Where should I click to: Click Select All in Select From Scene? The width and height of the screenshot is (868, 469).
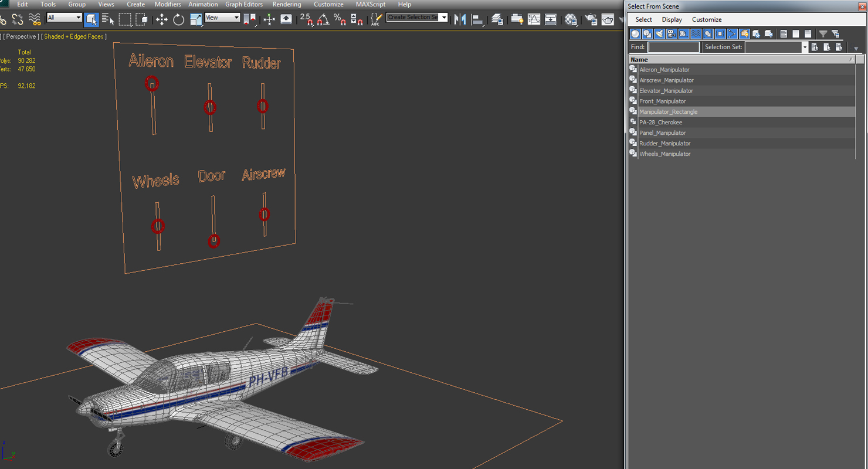[x=784, y=34]
